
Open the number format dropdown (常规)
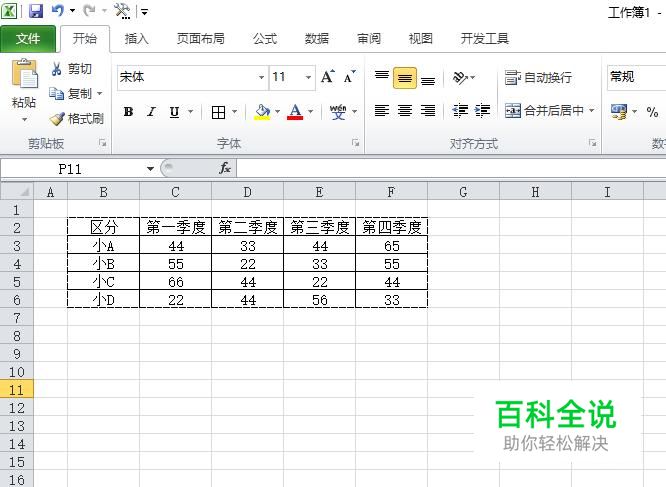click(x=636, y=77)
